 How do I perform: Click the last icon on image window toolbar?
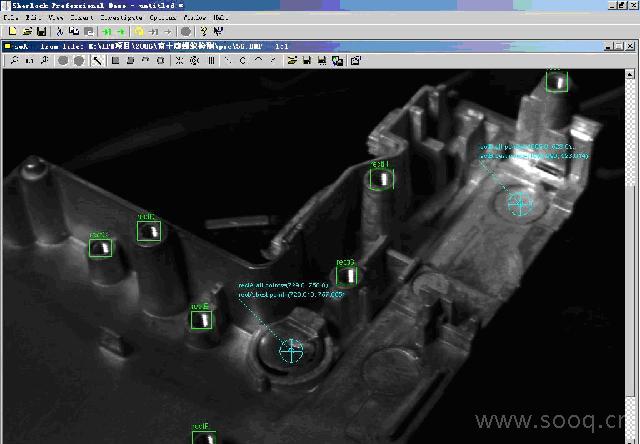click(355, 60)
